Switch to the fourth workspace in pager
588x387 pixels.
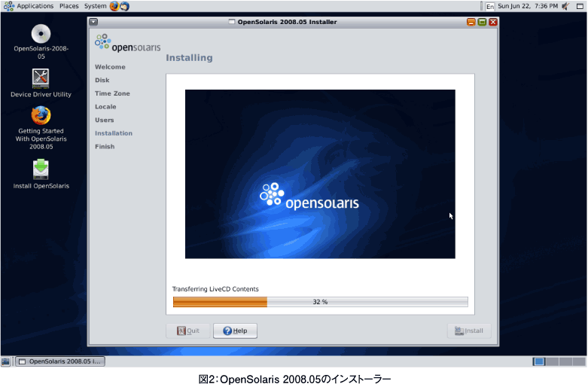[579, 361]
